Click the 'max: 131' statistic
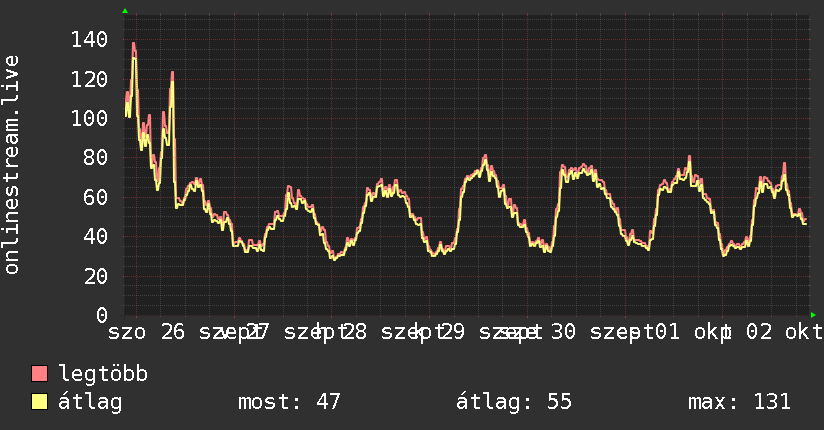Screen dimensions: 824x430 coord(739,402)
